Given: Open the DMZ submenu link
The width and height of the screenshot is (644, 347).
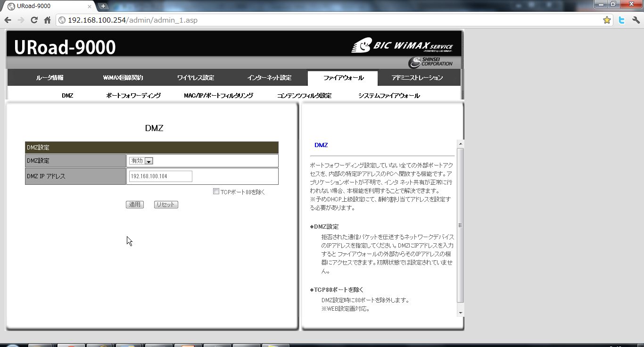Looking at the screenshot, I should point(67,95).
